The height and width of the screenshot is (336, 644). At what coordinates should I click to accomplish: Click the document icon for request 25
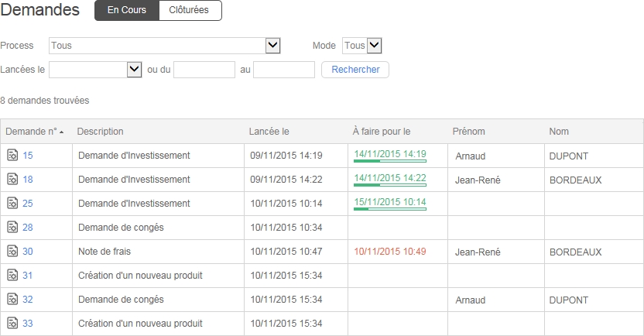click(12, 204)
